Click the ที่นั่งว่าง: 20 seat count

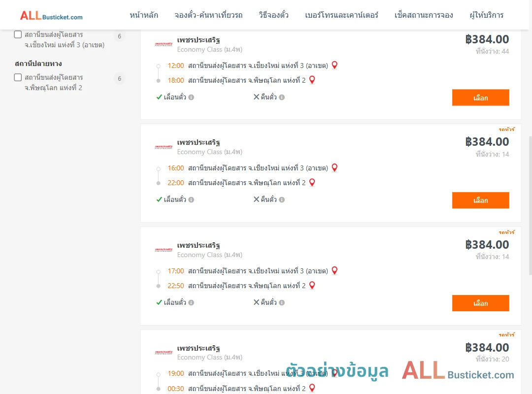(492, 359)
